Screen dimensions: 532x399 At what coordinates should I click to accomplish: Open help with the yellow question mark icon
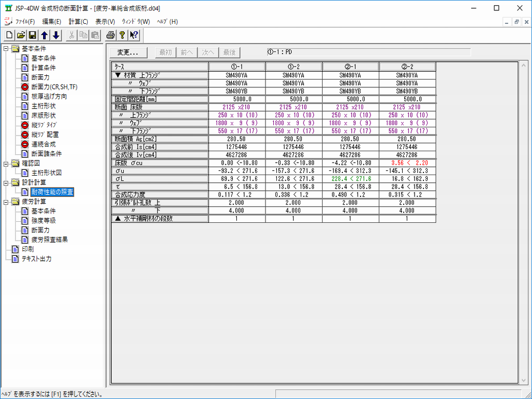click(x=122, y=35)
